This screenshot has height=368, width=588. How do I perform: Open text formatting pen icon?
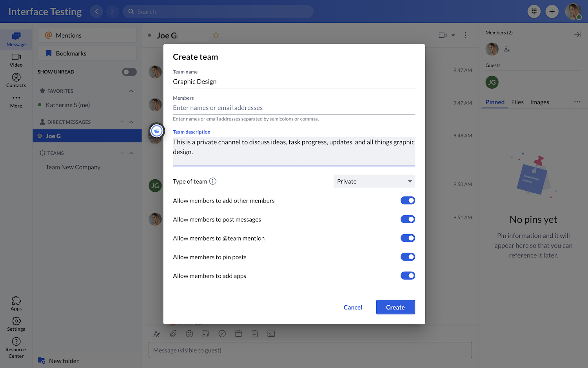[x=157, y=334]
